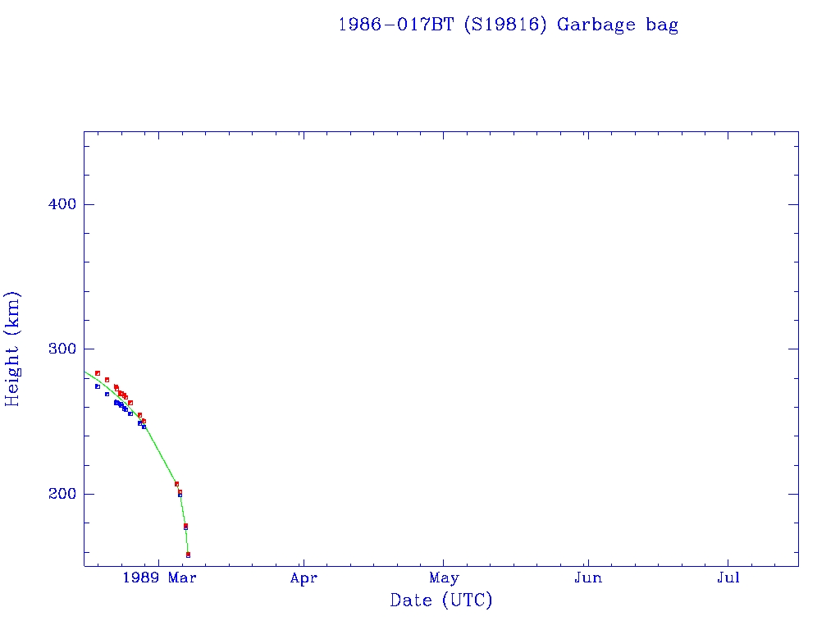Click the 'Jul' date axis label
The height and width of the screenshot is (630, 840).
click(x=728, y=577)
